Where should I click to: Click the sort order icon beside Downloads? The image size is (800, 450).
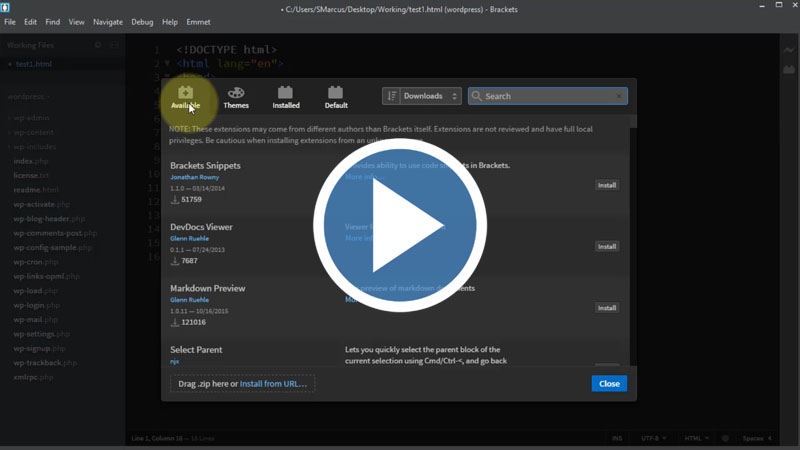point(391,96)
